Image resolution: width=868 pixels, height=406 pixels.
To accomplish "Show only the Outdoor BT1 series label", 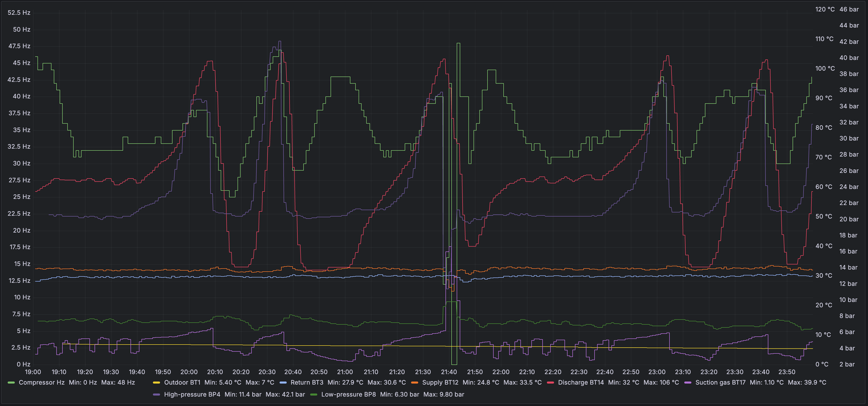I will [x=182, y=383].
